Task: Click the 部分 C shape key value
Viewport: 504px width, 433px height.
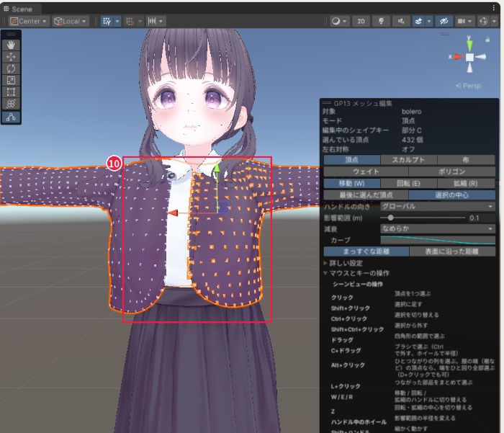Action: coord(411,130)
